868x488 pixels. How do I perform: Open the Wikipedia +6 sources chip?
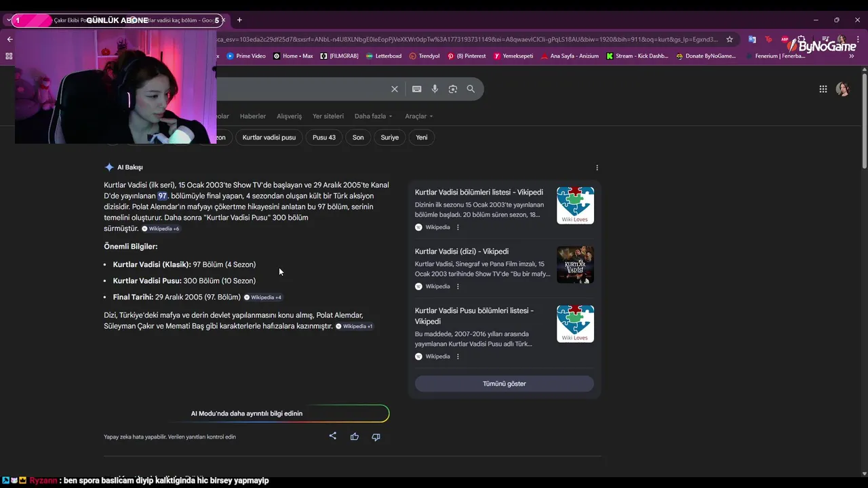point(161,228)
